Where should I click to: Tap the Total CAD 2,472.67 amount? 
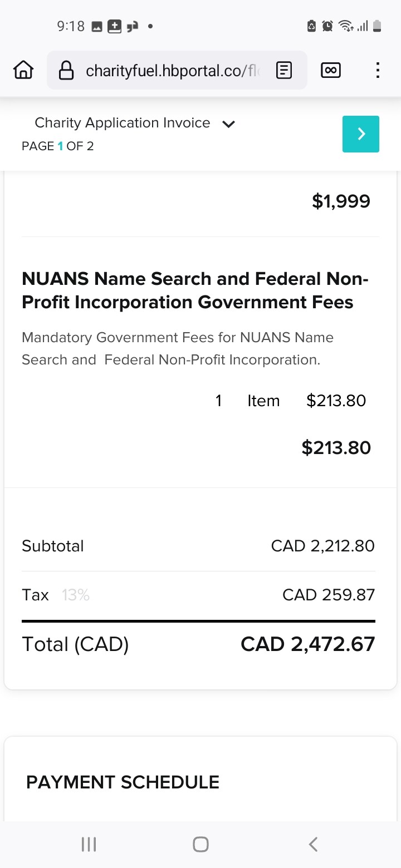coord(307,644)
